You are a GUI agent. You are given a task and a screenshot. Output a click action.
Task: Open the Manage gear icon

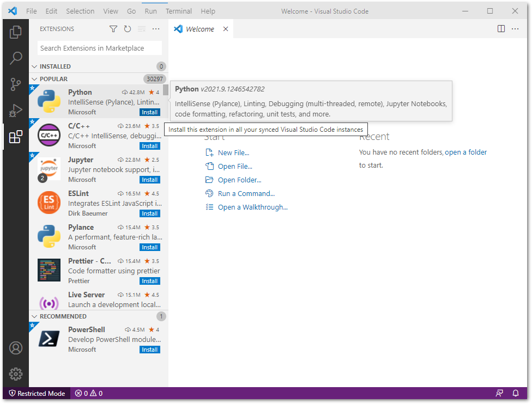[16, 374]
